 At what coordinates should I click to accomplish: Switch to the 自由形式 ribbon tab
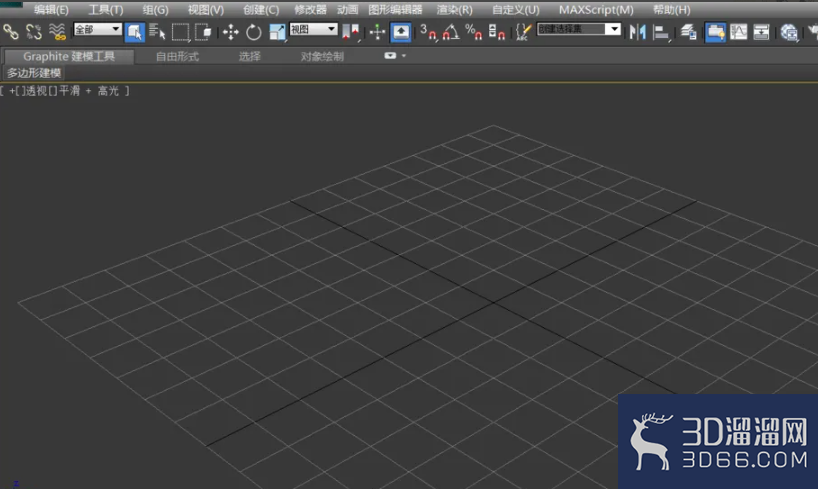[177, 56]
